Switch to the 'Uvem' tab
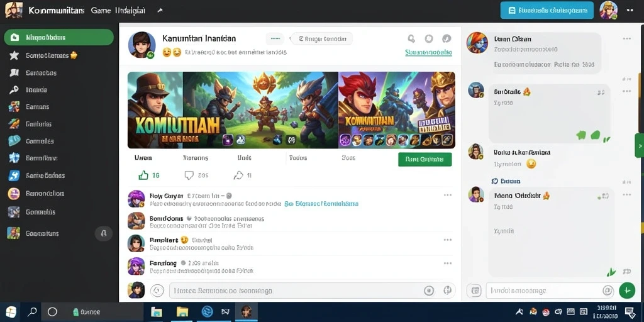Image resolution: width=644 pixels, height=322 pixels. (x=143, y=158)
